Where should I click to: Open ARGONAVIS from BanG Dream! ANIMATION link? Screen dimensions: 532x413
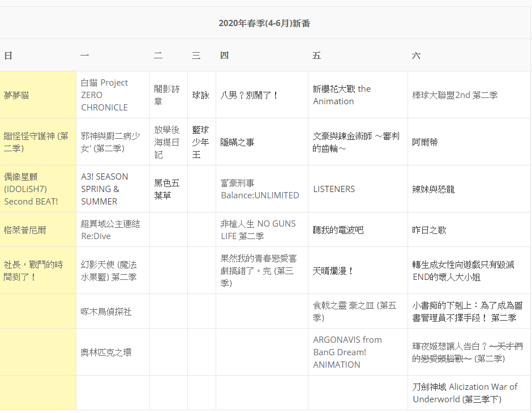coord(347,352)
